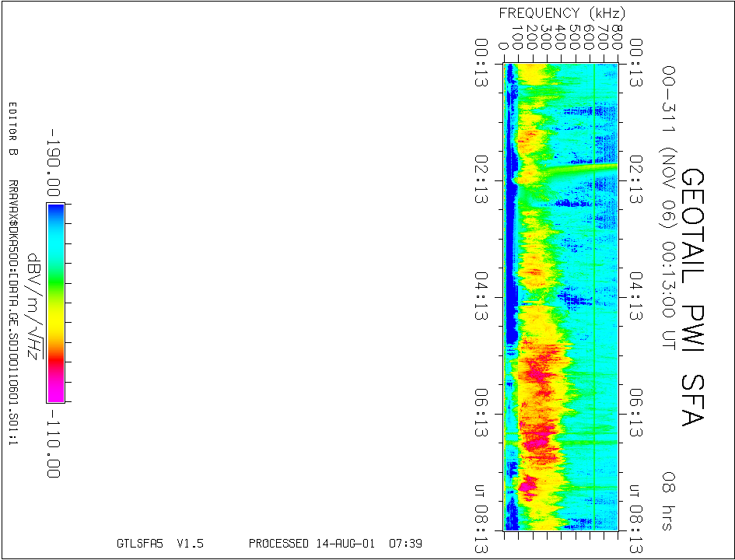Select the FREQUENCY (kHz) axis label
Screen dimensions: 735x560
point(562,13)
